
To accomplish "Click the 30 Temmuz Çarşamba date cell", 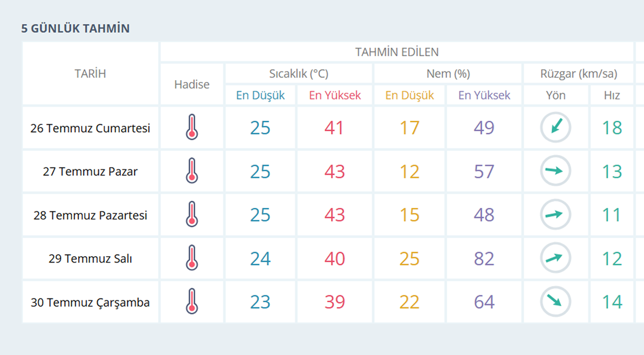I will tap(90, 303).
